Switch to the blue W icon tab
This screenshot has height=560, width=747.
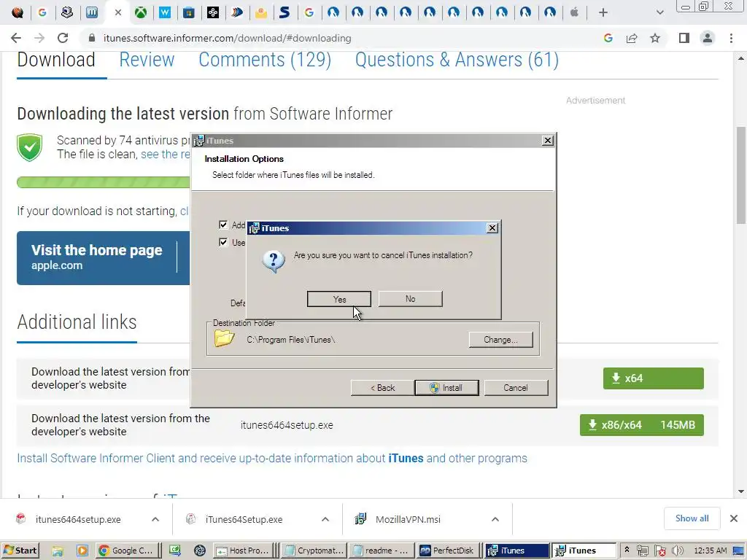(165, 12)
